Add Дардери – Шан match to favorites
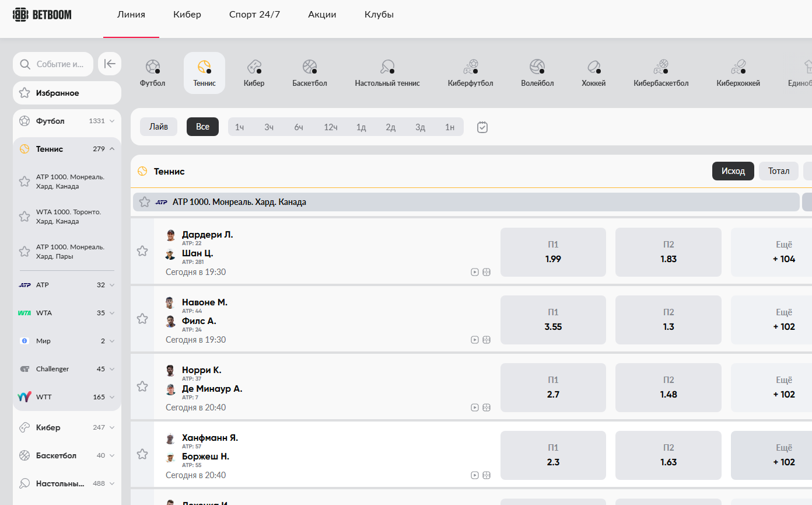 142,251
